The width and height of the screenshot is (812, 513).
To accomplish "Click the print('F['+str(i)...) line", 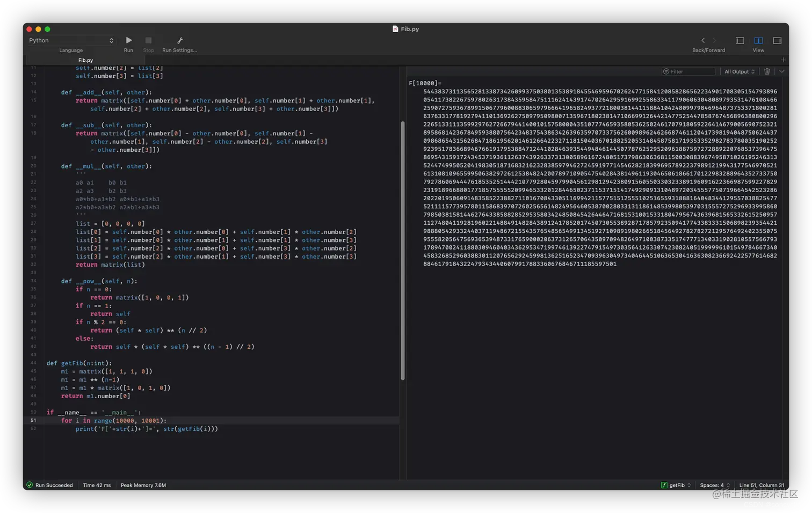I will coord(147,429).
